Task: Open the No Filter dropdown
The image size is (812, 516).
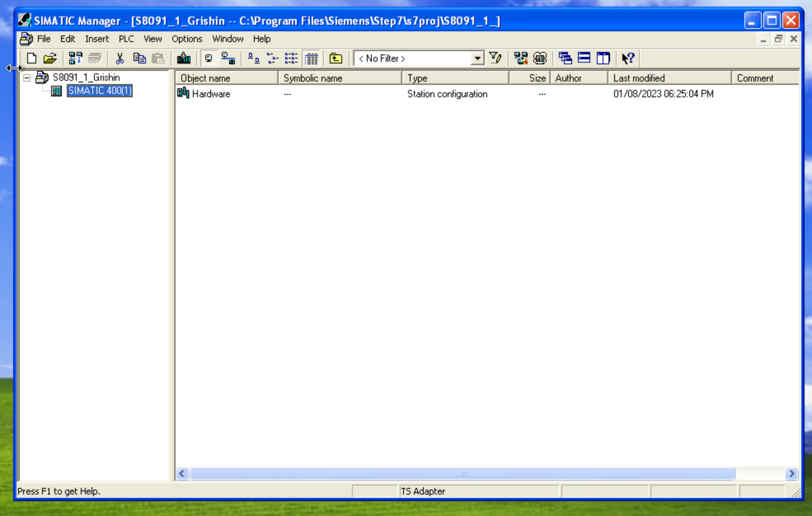Action: (x=478, y=59)
